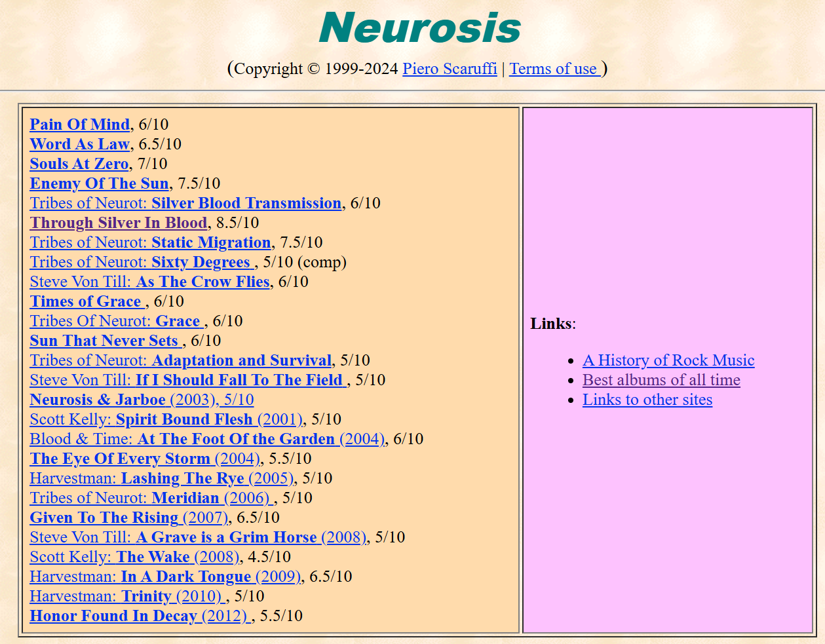Open Tribes of Neurot: Static Migration
825x644 pixels.
(151, 242)
